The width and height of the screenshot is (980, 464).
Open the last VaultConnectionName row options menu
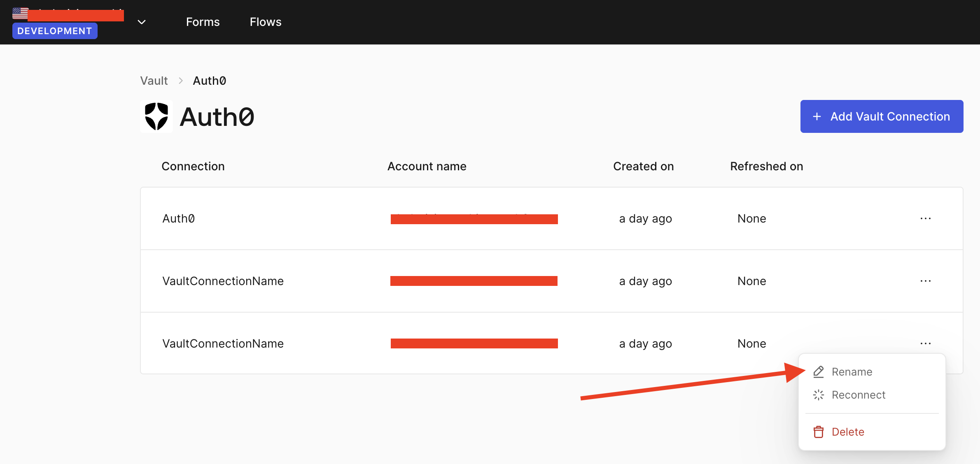click(x=925, y=343)
